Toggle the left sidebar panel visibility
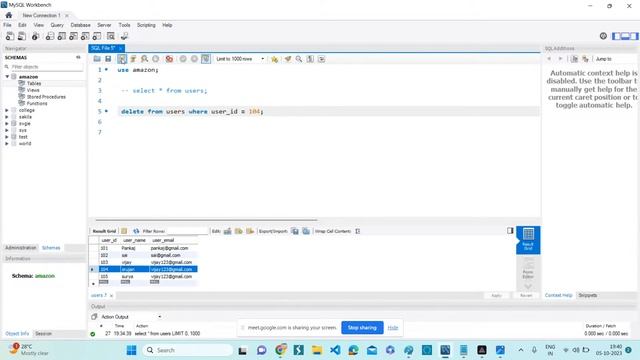The height and width of the screenshot is (360, 640). [616, 36]
